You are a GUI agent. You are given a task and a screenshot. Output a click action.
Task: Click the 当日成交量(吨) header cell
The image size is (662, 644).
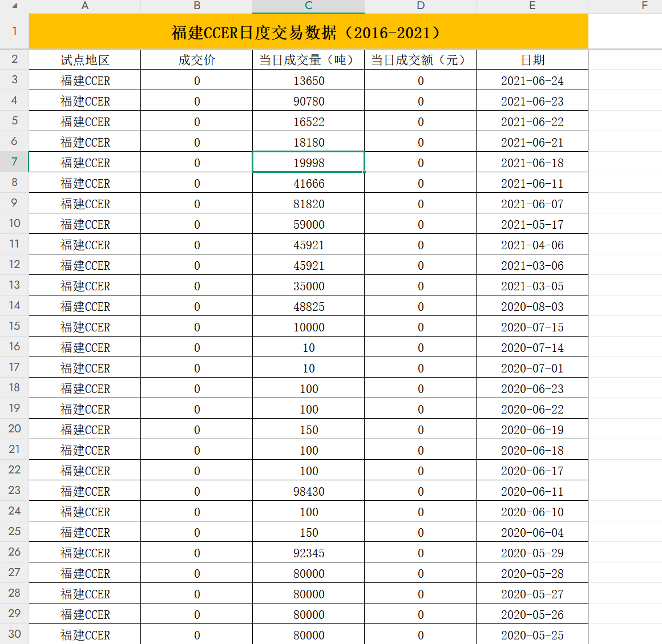coord(308,60)
